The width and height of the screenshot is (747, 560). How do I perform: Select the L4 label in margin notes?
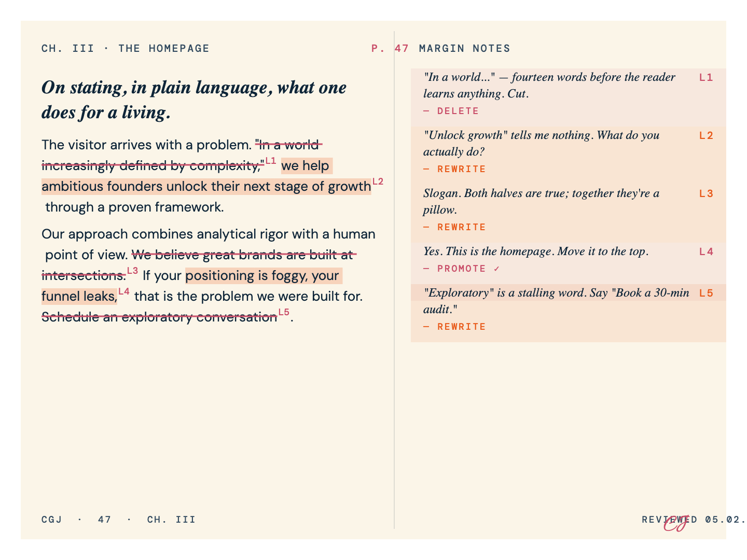tap(706, 252)
